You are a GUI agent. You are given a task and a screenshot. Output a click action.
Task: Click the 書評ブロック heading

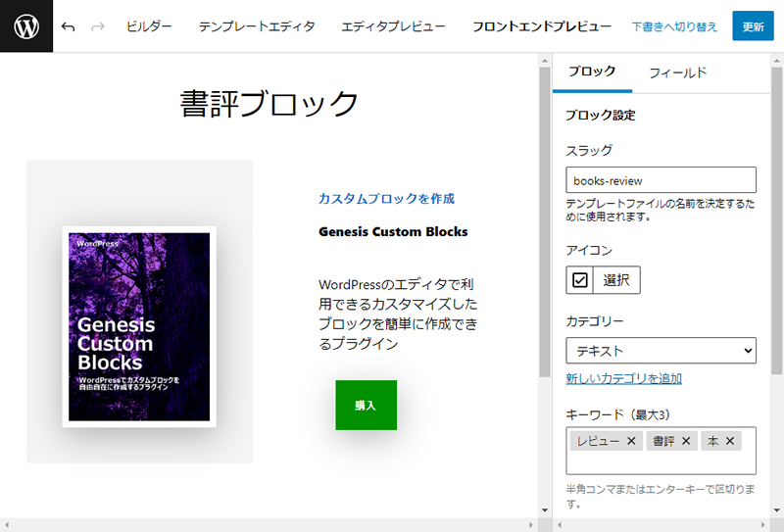[269, 104]
